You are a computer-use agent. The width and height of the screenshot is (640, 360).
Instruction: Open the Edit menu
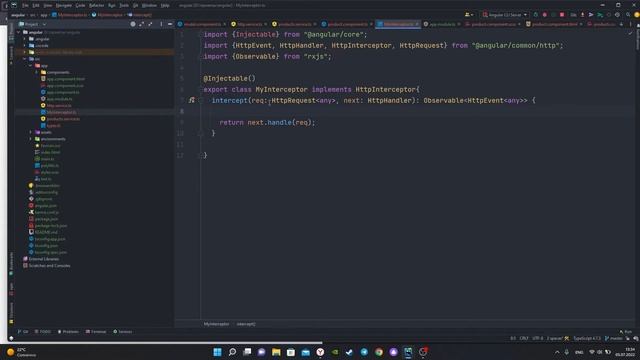tap(36, 5)
